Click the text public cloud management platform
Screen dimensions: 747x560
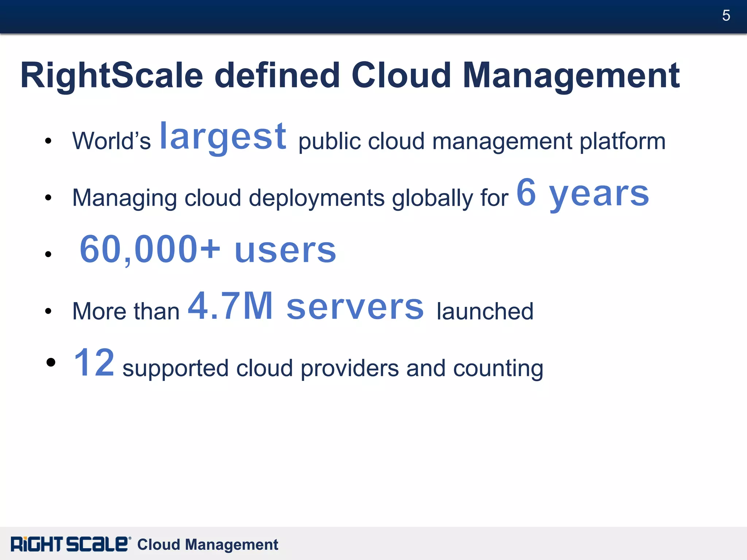(482, 142)
